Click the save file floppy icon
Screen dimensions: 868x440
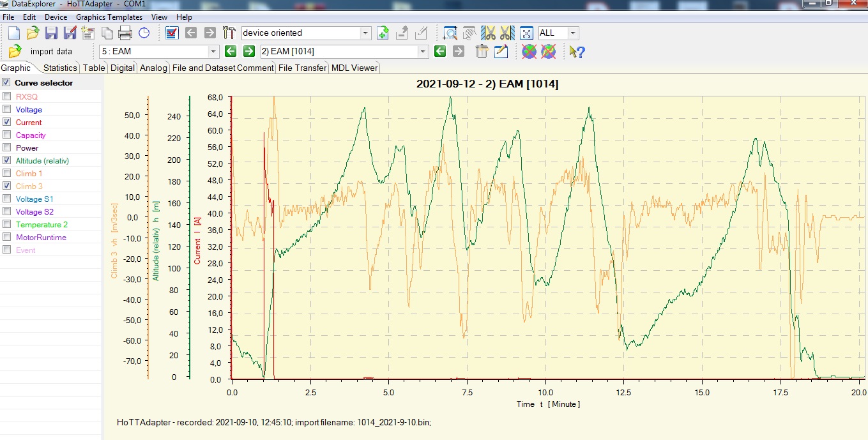click(51, 33)
